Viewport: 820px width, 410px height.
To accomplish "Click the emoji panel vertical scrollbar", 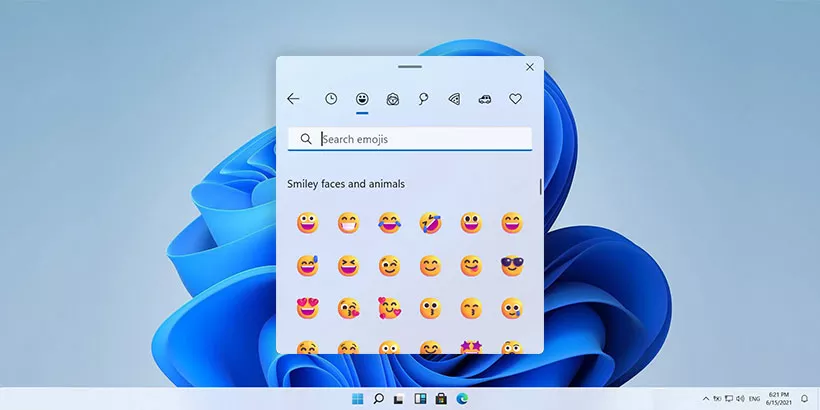I will pos(540,187).
